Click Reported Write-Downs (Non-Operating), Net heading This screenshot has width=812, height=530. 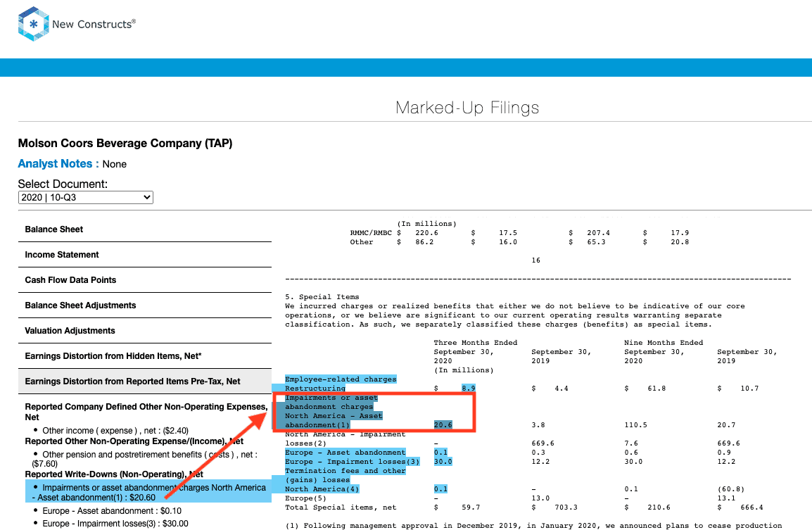coord(114,474)
